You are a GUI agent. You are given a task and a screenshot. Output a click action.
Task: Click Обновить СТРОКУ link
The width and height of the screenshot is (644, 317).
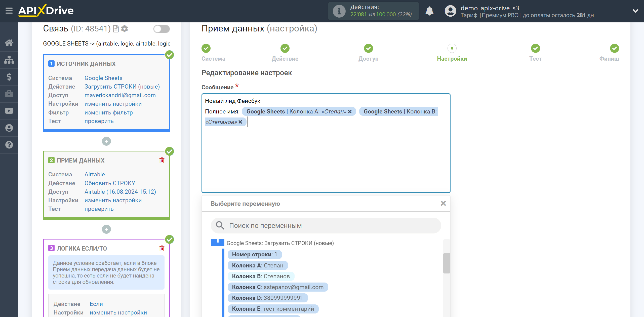[110, 183]
